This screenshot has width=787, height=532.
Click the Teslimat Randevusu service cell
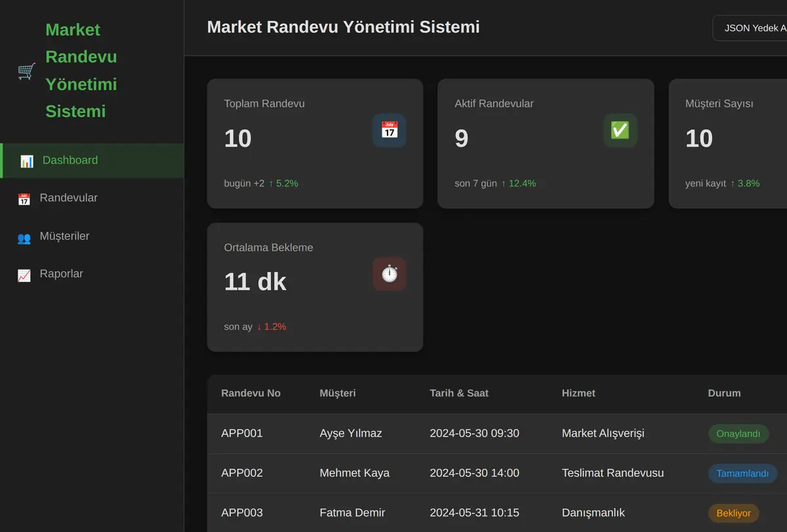point(613,473)
